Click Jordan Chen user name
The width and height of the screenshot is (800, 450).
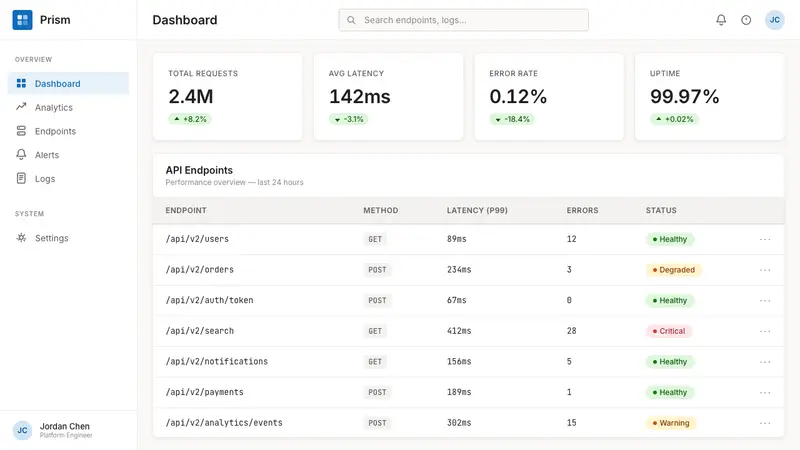(x=65, y=426)
